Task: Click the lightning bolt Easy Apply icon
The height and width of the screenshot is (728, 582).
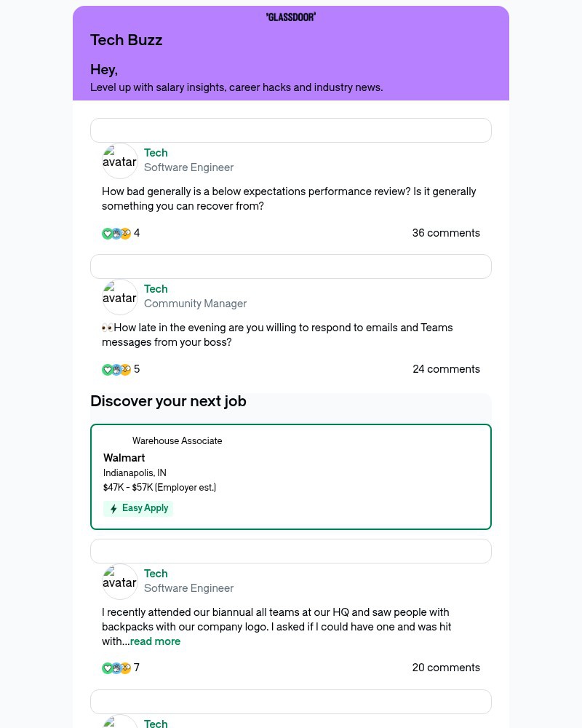Action: click(113, 508)
